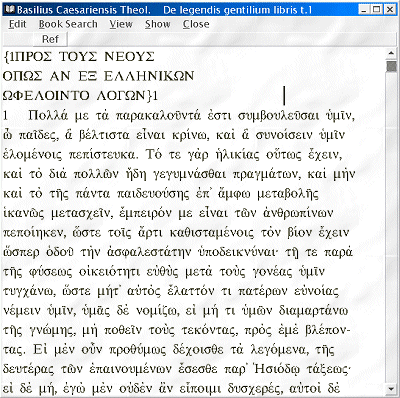Click the word 'ΕΛΛΗΝΙΚΩΝ' in the title
Viewport: 400px width, 398px height.
(x=149, y=76)
